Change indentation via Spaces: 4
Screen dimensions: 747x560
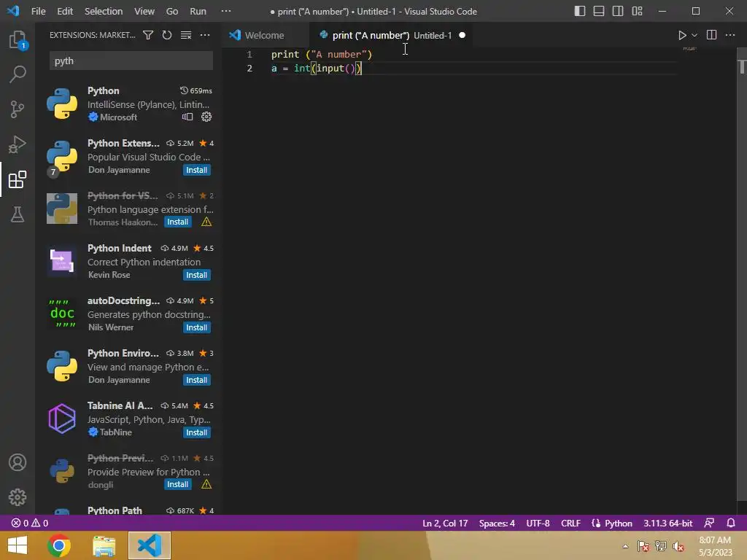point(497,523)
